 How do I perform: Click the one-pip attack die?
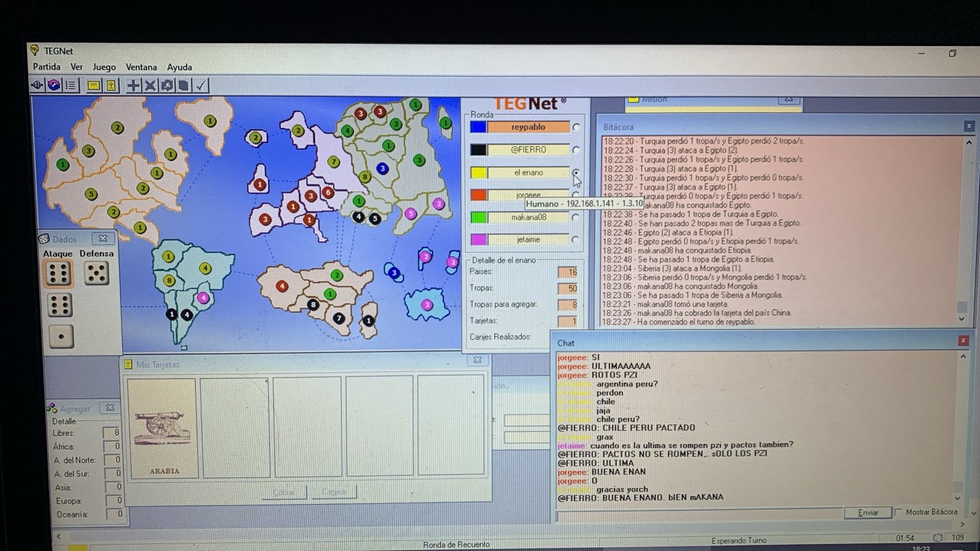click(x=61, y=337)
